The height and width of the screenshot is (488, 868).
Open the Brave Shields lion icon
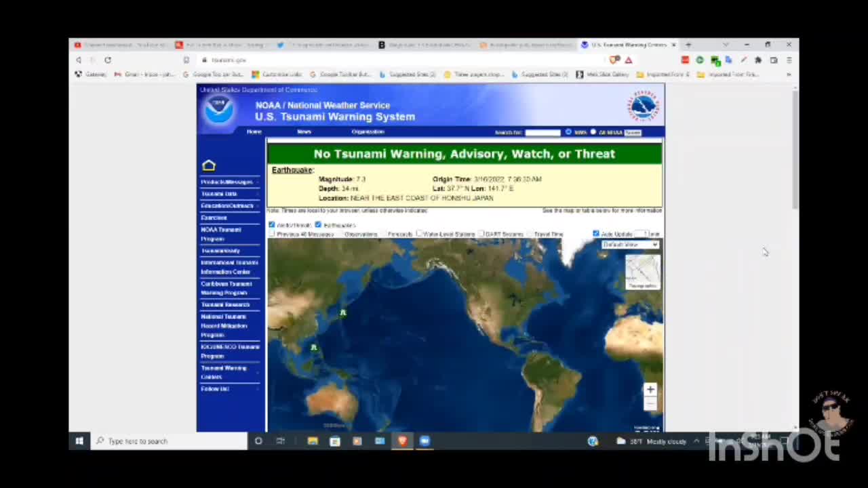click(x=614, y=60)
